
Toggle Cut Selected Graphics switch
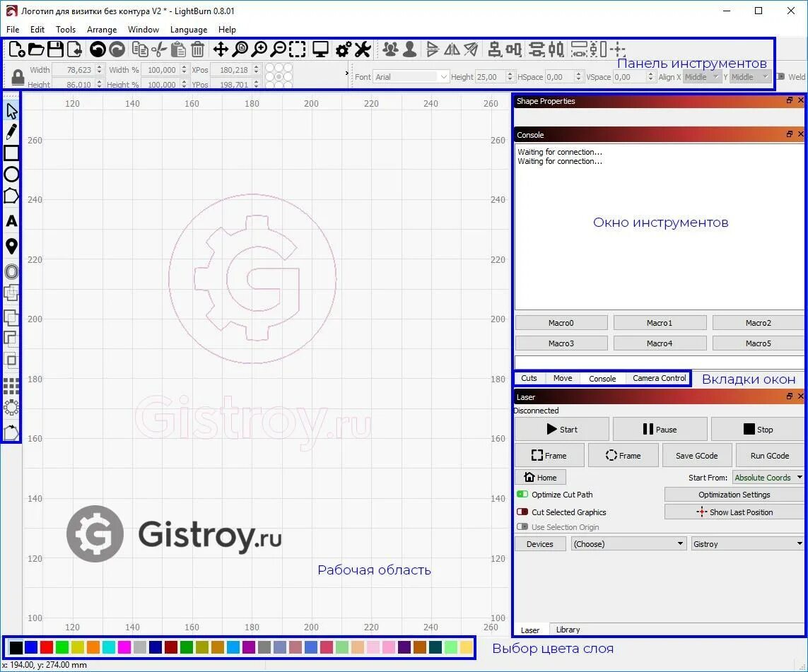coord(522,512)
